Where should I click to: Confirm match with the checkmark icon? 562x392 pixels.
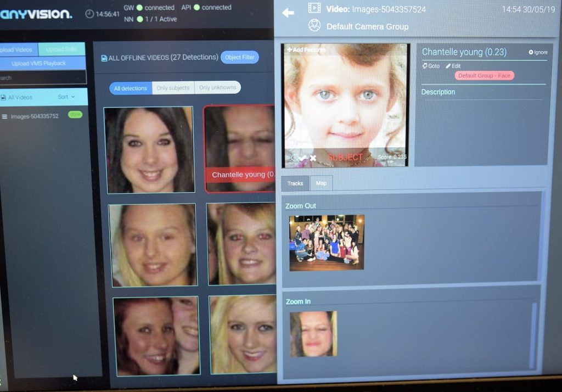point(302,158)
